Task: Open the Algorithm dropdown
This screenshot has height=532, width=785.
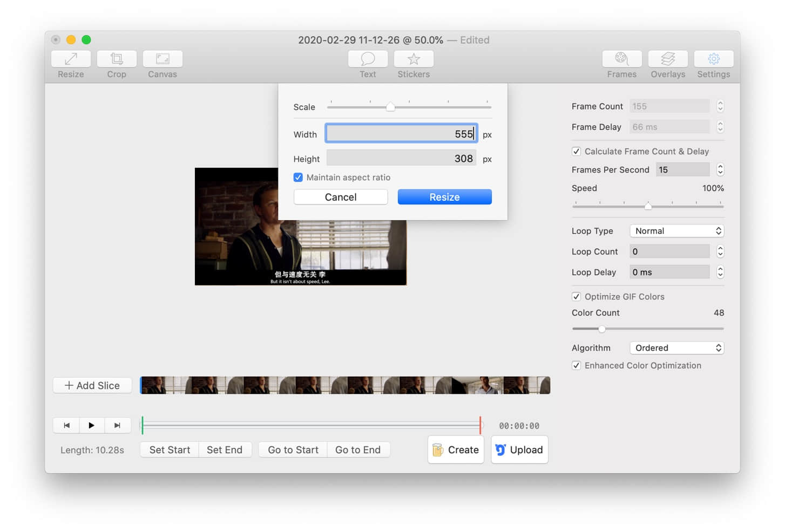Action: (x=676, y=348)
